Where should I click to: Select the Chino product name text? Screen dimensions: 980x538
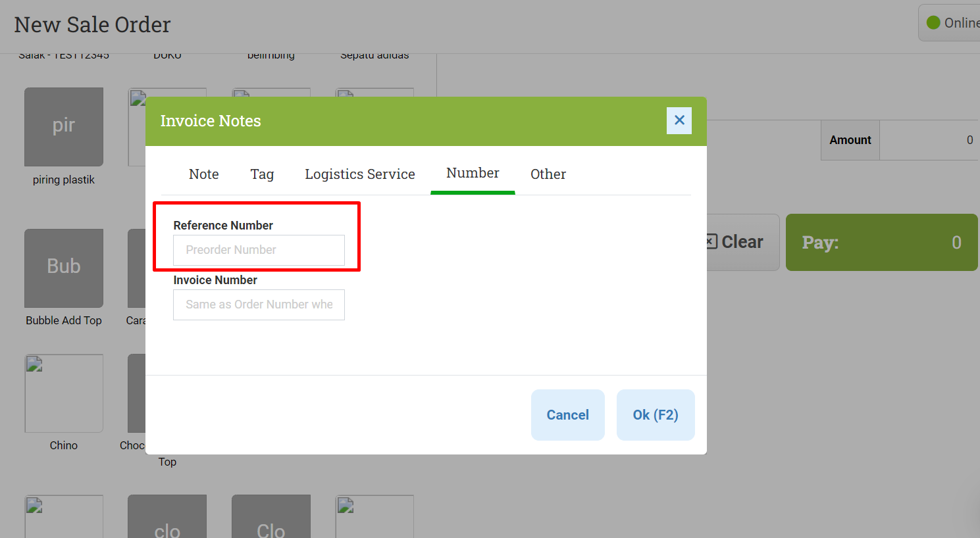pyautogui.click(x=64, y=445)
